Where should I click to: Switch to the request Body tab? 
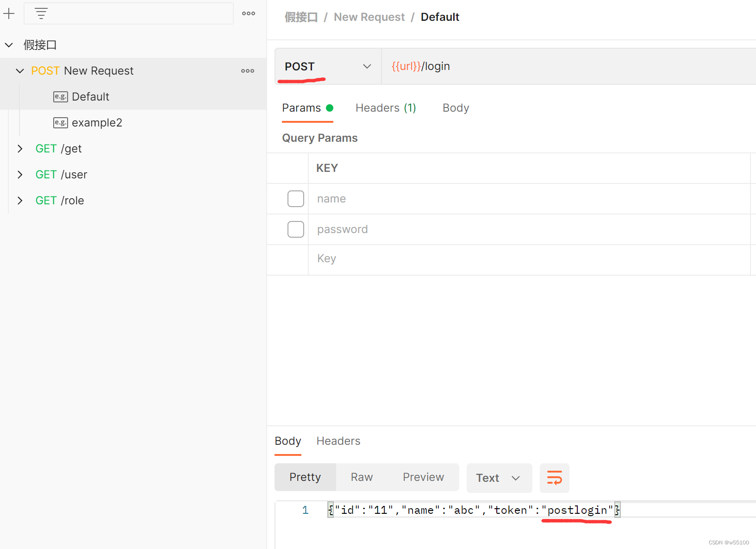pyautogui.click(x=456, y=108)
